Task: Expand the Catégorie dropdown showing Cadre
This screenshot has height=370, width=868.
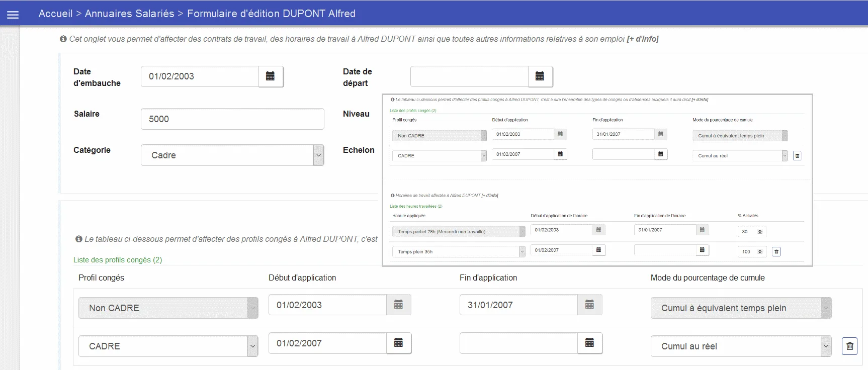Action: (232, 155)
